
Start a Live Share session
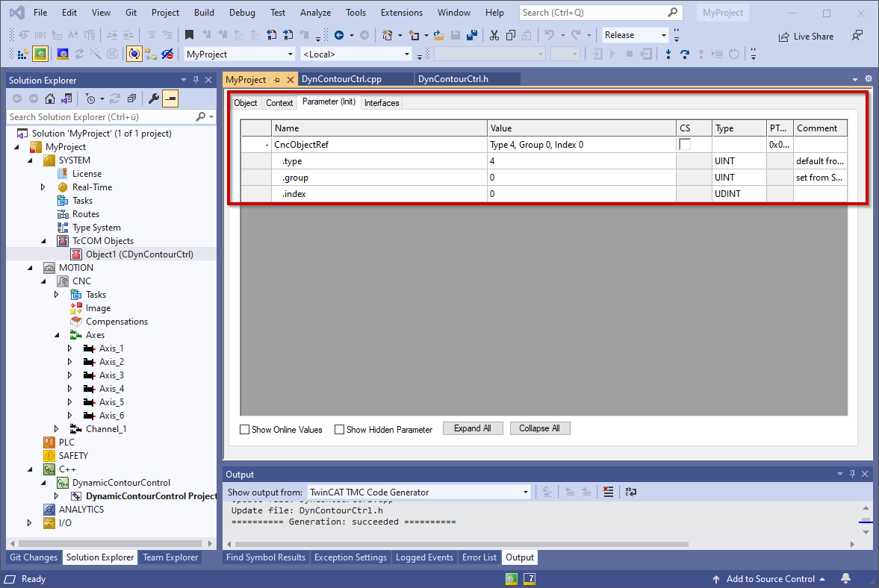pos(806,36)
